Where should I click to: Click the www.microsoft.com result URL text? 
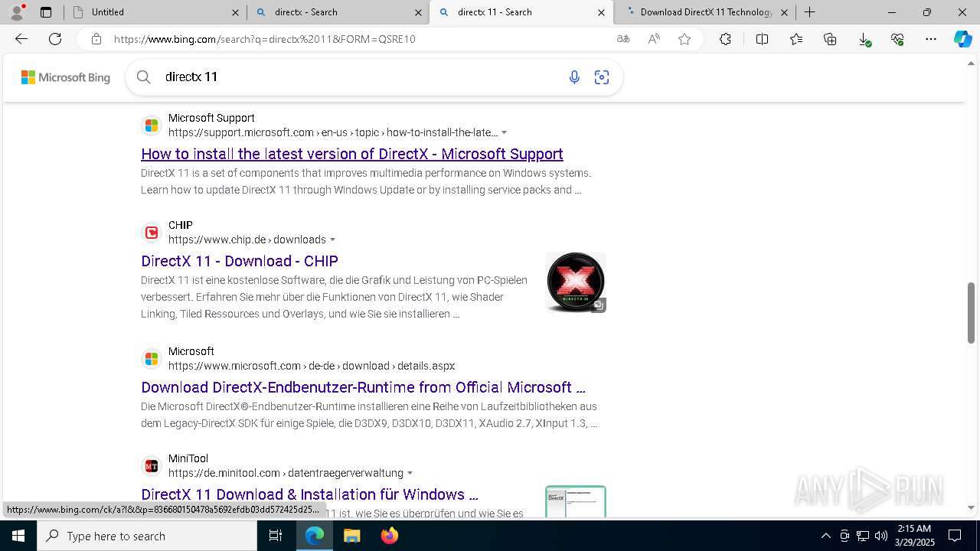[x=312, y=366]
